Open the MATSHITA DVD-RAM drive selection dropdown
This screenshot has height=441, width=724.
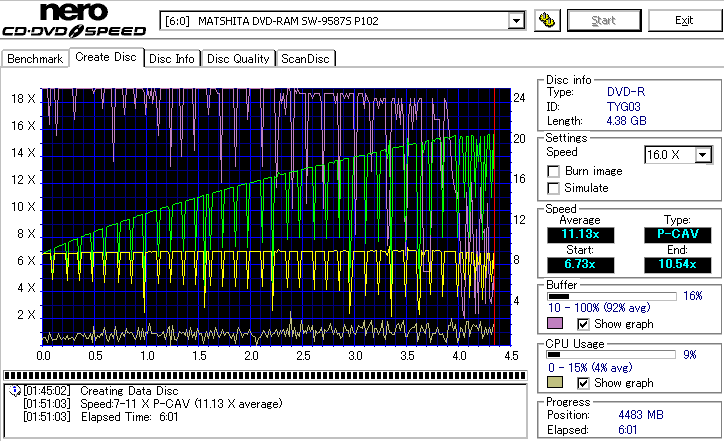pyautogui.click(x=516, y=21)
